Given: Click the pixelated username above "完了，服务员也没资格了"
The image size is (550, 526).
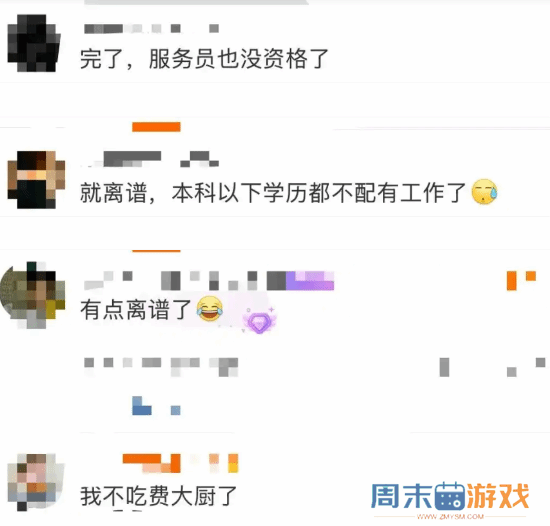Looking at the screenshot, I should pos(152,28).
